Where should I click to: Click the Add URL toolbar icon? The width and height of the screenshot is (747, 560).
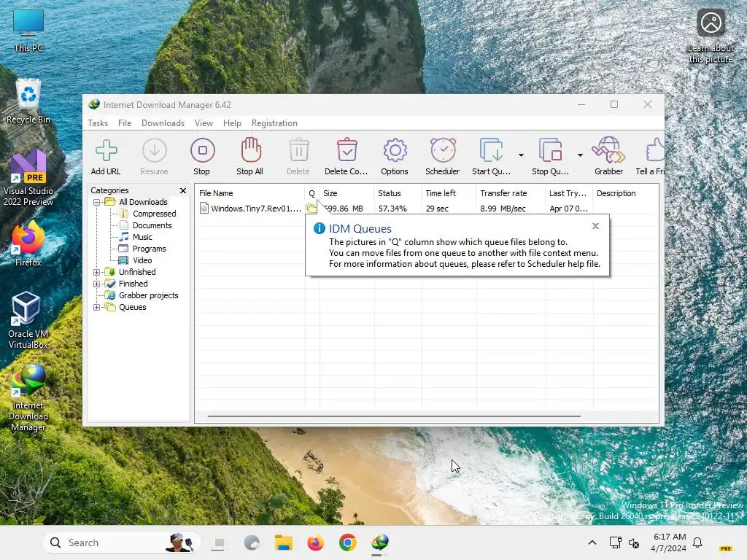tap(106, 150)
